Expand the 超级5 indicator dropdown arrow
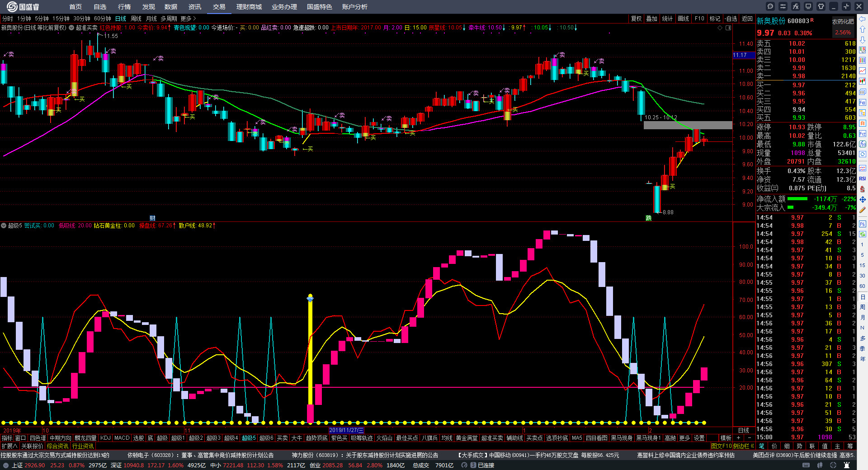 (4, 226)
